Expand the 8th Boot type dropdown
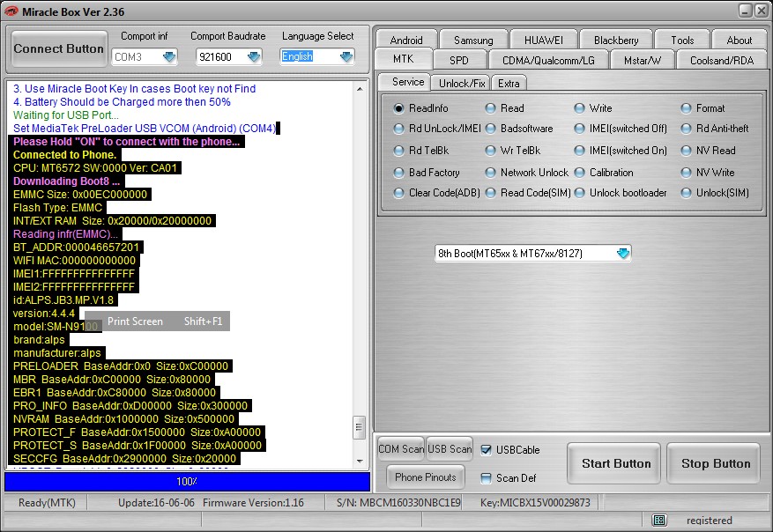The width and height of the screenshot is (773, 532). [x=623, y=254]
